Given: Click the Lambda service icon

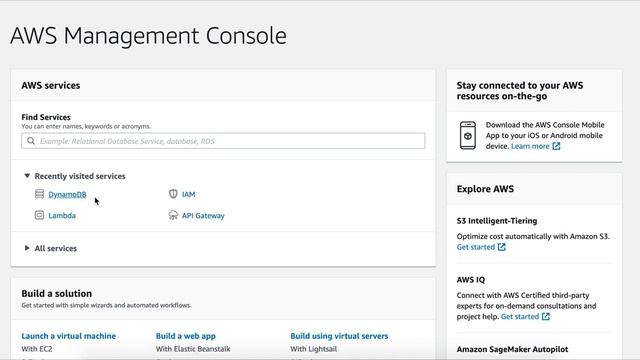Looking at the screenshot, I should pos(39,215).
